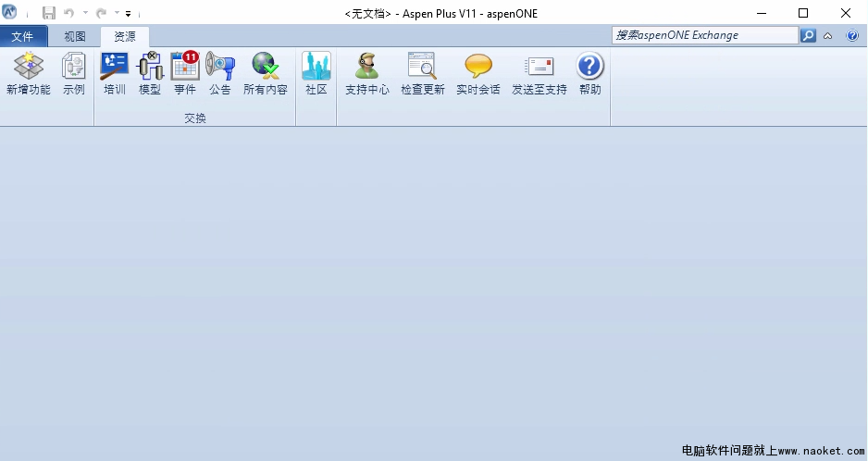Open the customize quick access toolbar dropdown
Image resolution: width=868 pixels, height=461 pixels.
pyautogui.click(x=128, y=13)
